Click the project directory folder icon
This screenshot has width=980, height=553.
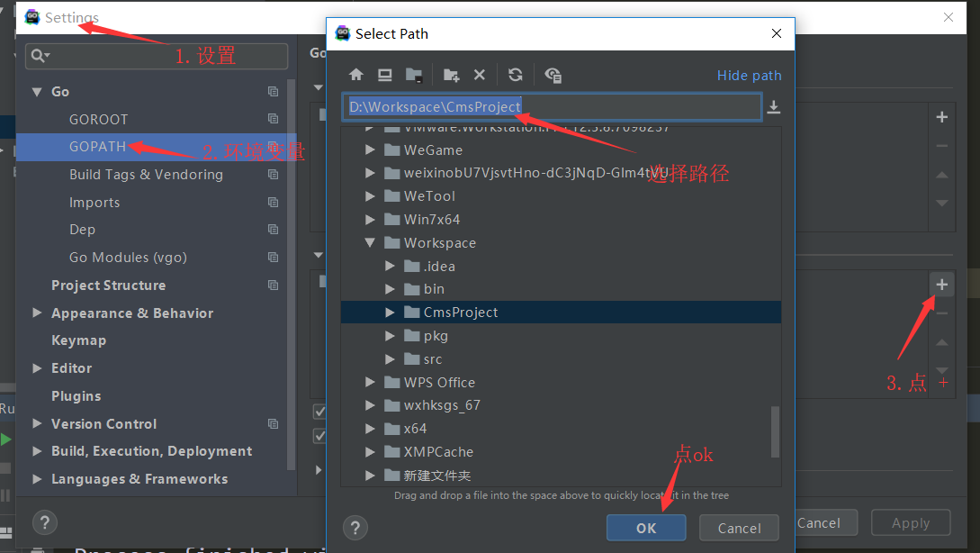click(414, 76)
